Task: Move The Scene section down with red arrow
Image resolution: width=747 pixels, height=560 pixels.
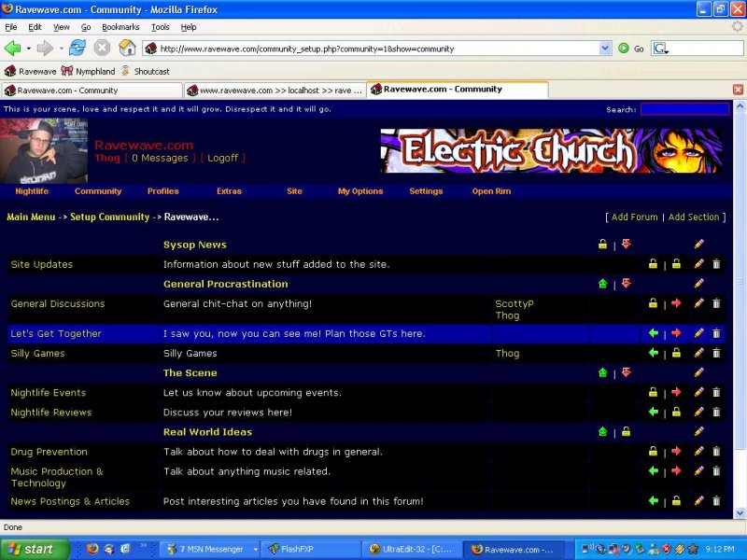Action: click(x=626, y=372)
